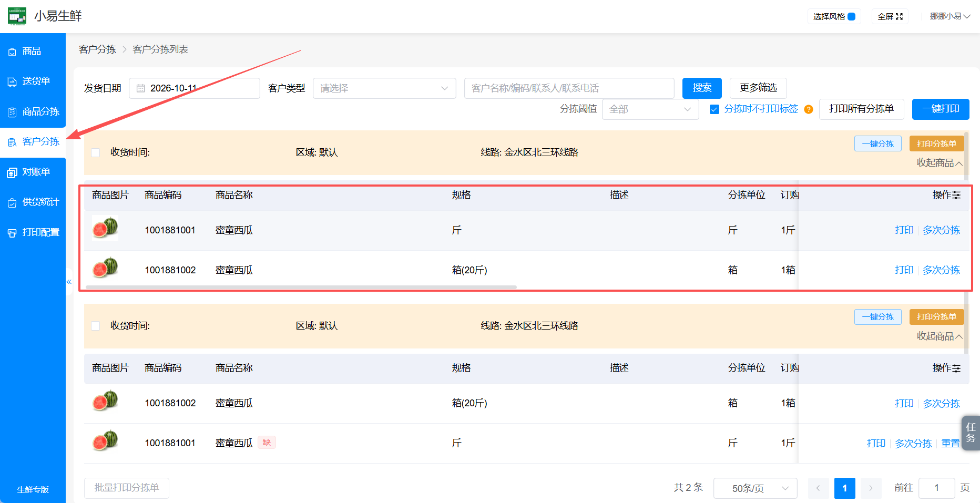
Task: Open the 分拣阈值 dropdown
Action: 650,109
